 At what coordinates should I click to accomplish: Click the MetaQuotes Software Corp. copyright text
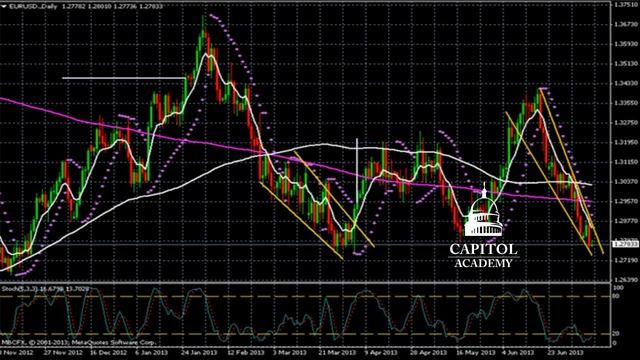[78, 342]
